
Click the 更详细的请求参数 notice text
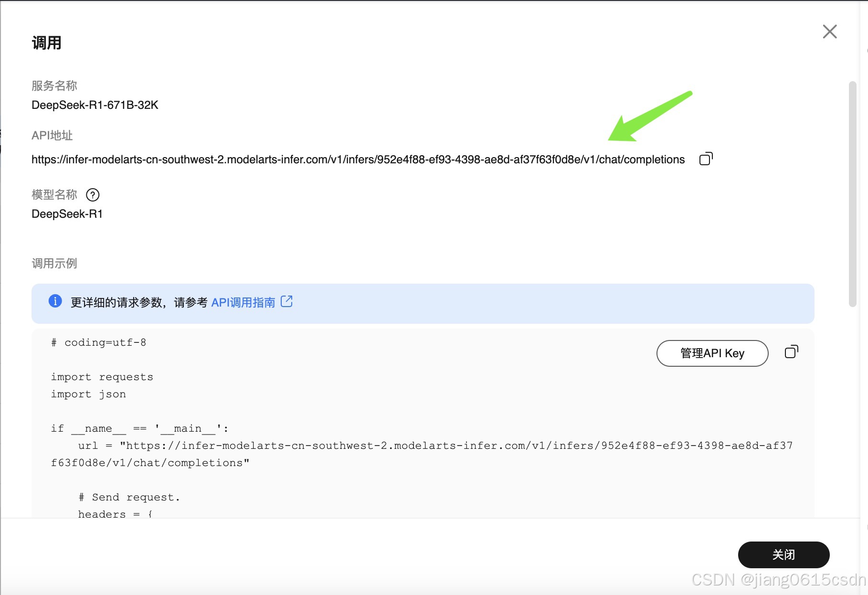click(139, 302)
